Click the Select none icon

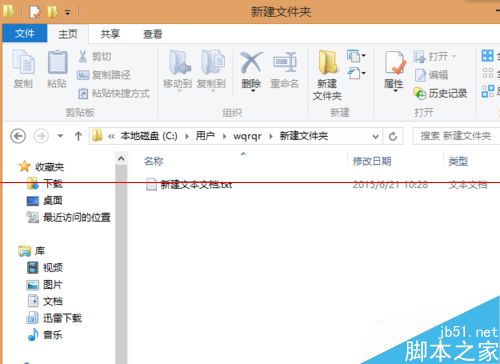[488, 73]
